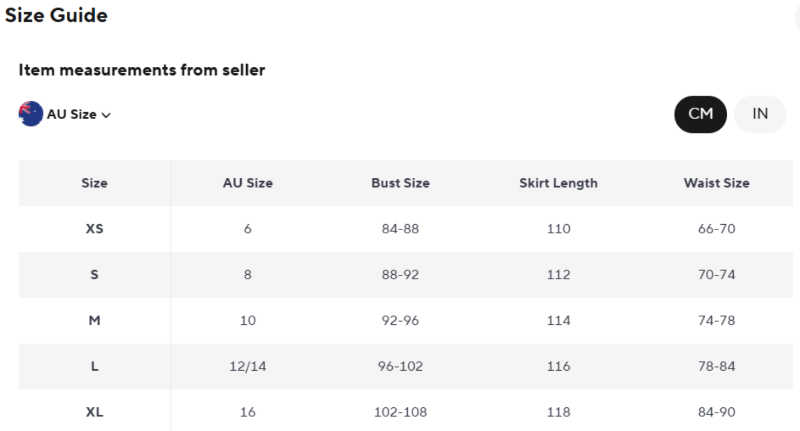Click the Waist Size column header
Screen dimensions: 800x431
(716, 183)
